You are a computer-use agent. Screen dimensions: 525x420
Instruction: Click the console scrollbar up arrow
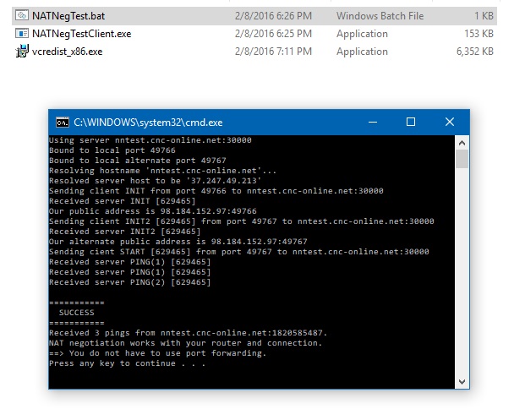[462, 143]
